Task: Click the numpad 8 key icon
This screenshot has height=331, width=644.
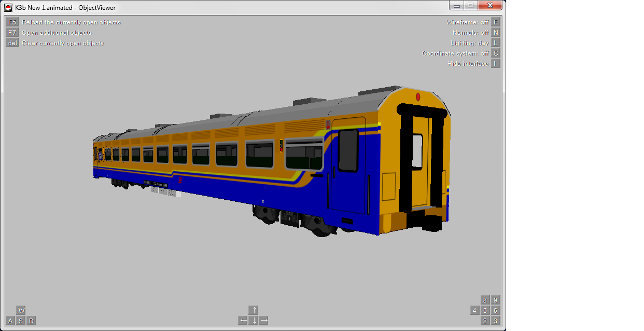Action: pos(484,300)
